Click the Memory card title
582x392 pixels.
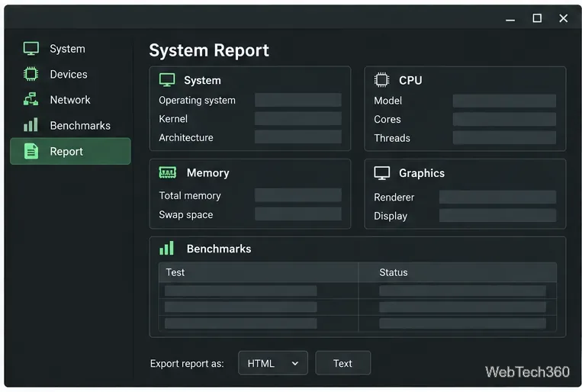tap(207, 172)
